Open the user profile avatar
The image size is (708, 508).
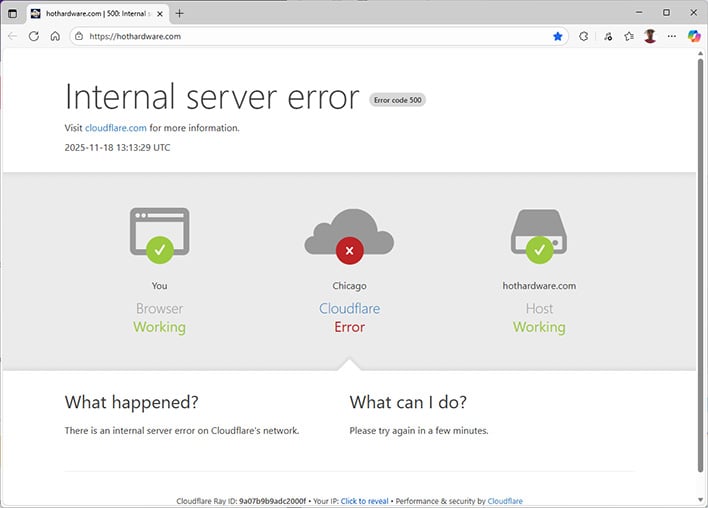coord(650,36)
